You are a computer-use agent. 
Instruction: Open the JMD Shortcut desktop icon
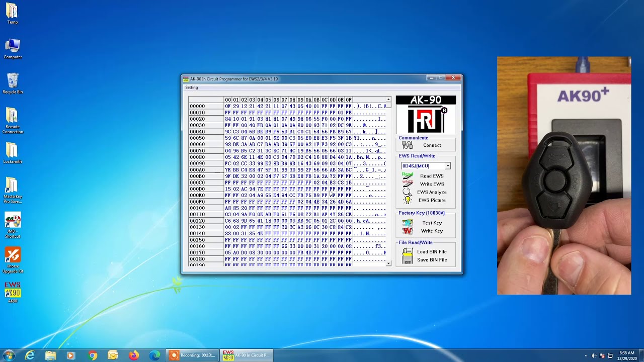[x=13, y=226]
